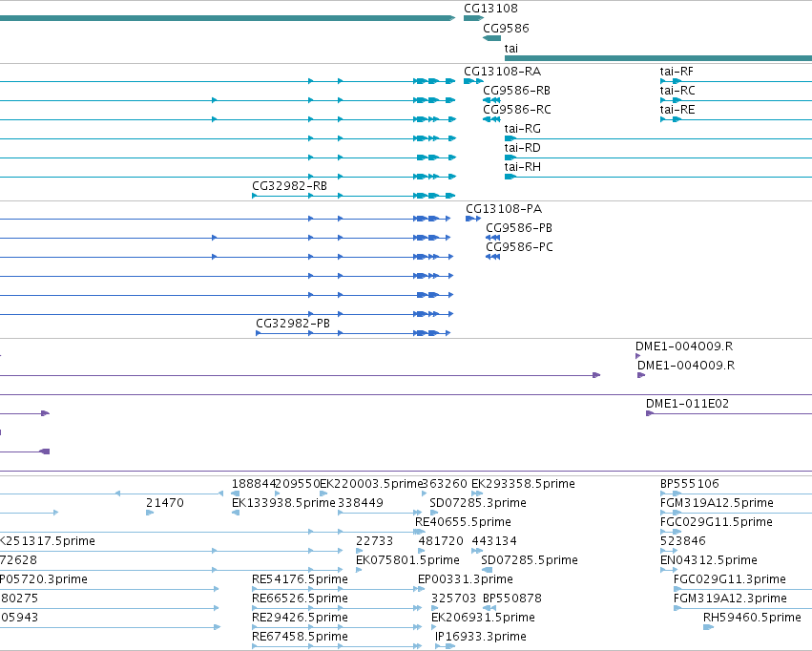Image resolution: width=812 pixels, height=651 pixels.
Task: Select the thick tai gene bar
Action: click(x=658, y=58)
